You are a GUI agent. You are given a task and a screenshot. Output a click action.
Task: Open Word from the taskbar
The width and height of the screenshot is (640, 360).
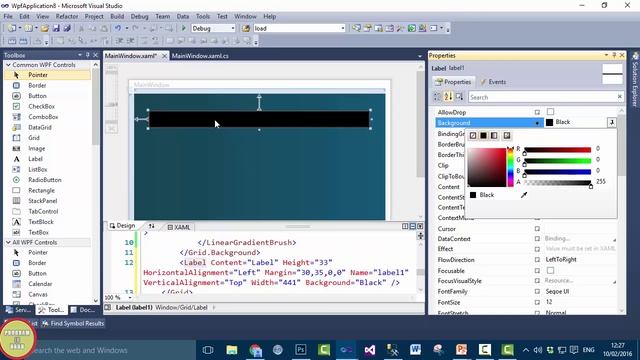tap(416, 350)
